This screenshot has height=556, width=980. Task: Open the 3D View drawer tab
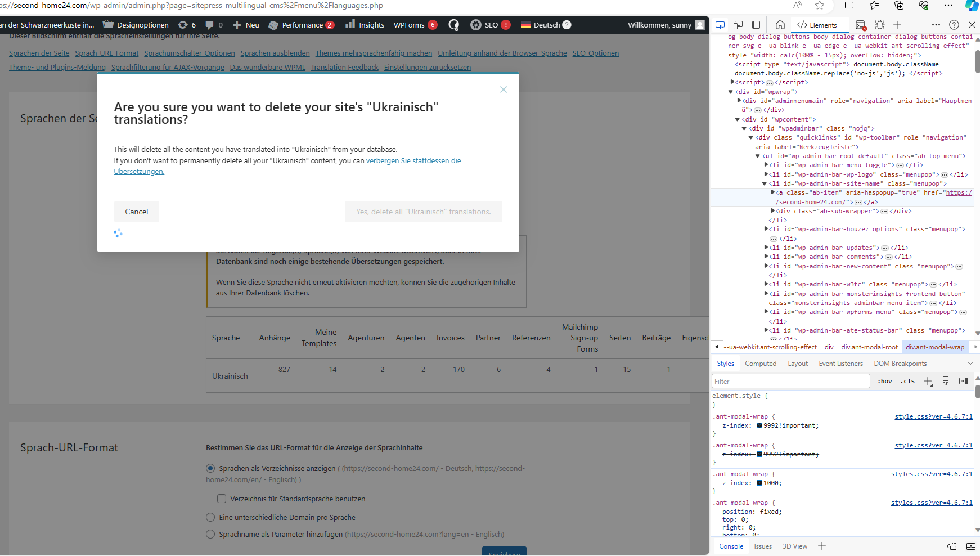tap(795, 546)
